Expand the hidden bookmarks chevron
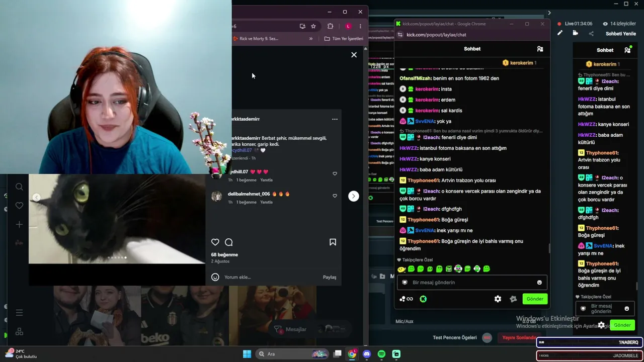Viewport: 644px width, 362px height. 311,39
